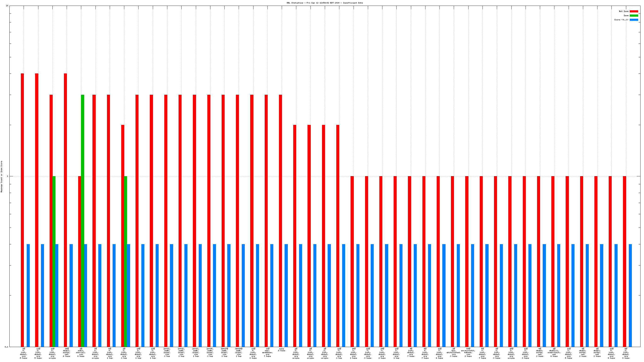Click the green Spam legend swatch

tap(633, 15)
